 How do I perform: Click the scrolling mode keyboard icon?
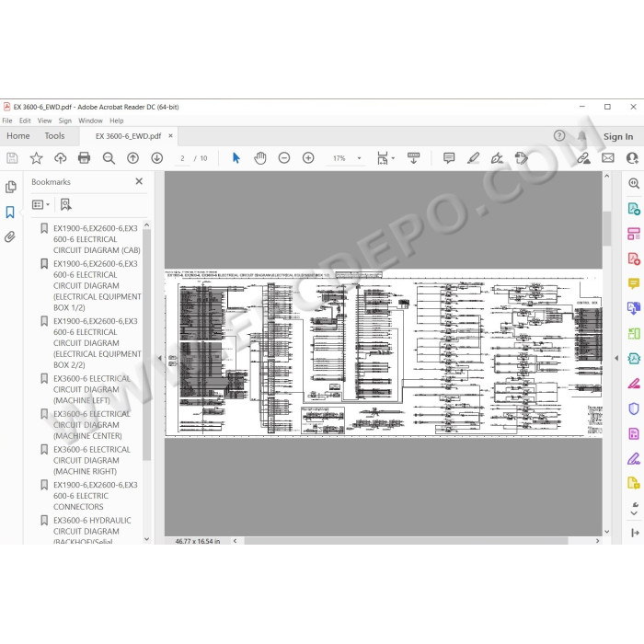[x=414, y=158]
